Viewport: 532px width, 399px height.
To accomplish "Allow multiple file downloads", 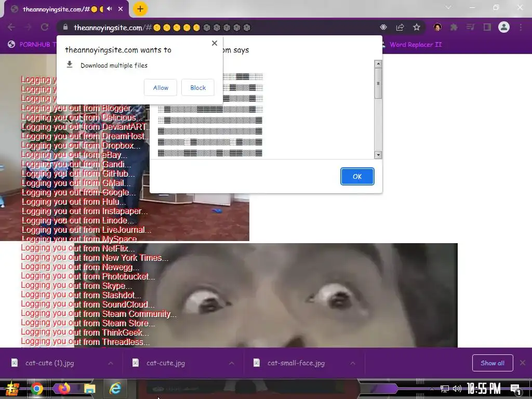I will point(161,87).
